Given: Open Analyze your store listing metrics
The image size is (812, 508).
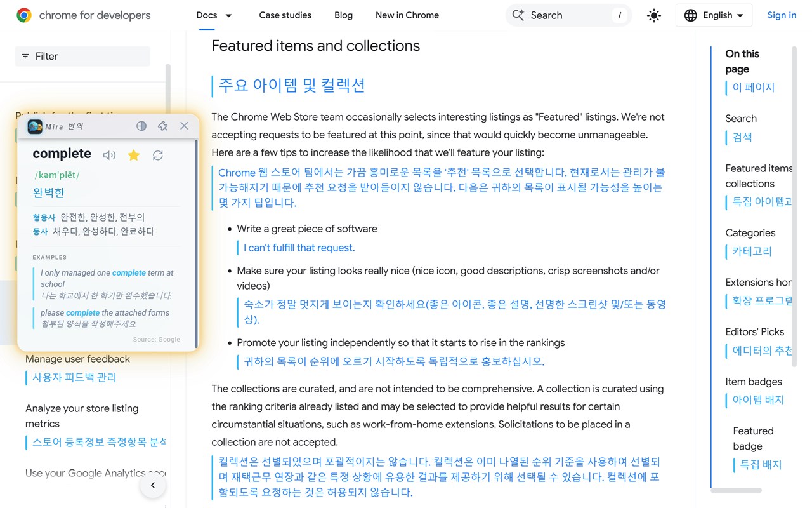Looking at the screenshot, I should click(82, 416).
